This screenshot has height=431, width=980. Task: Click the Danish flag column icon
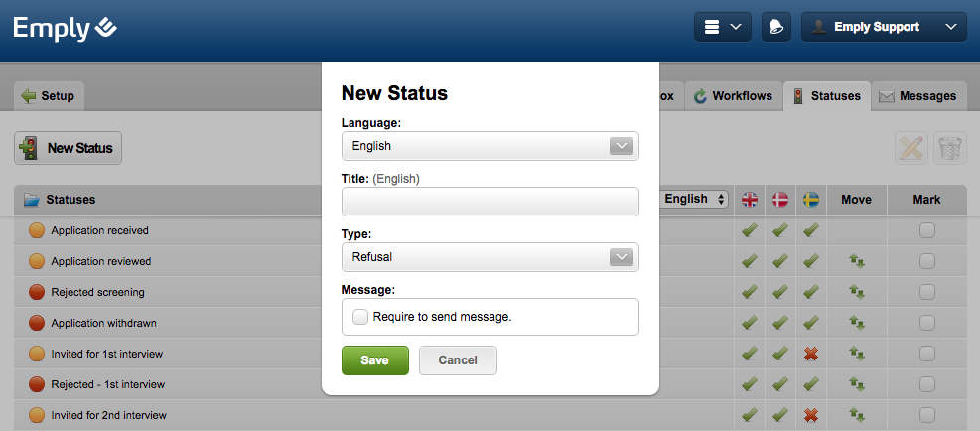pos(780,200)
